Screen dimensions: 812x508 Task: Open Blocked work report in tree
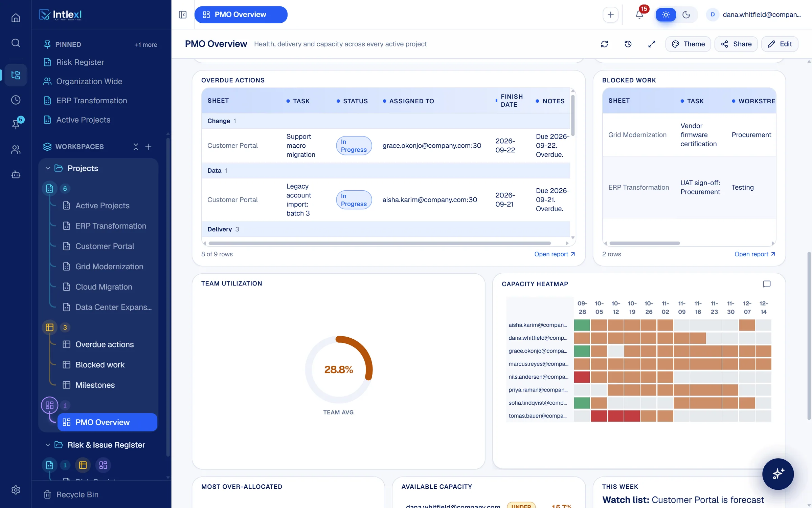[100, 365]
